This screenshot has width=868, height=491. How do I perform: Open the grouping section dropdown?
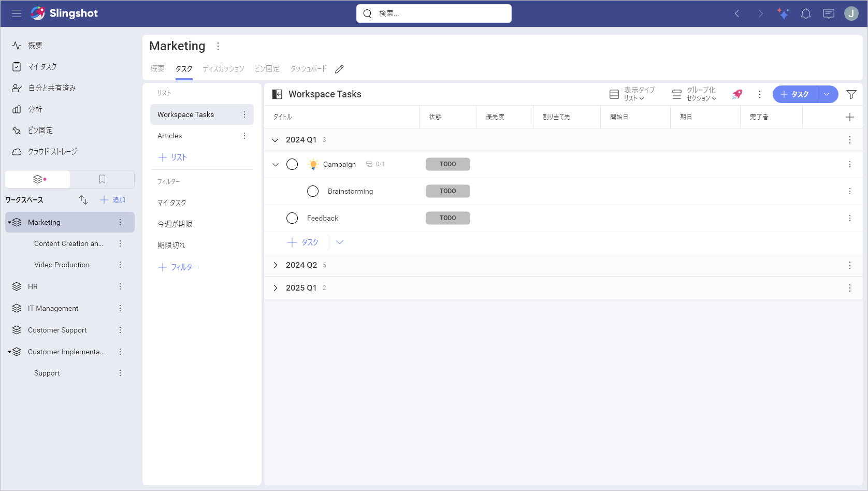click(695, 94)
